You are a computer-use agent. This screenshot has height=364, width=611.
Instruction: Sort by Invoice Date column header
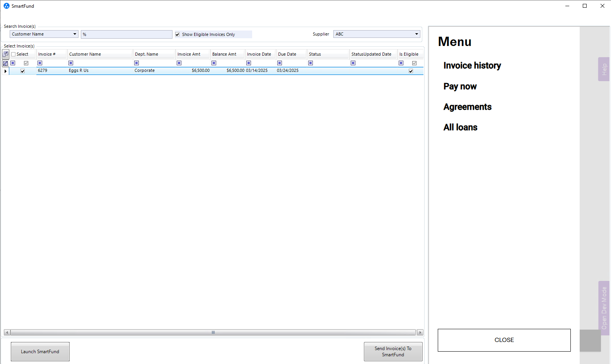click(260, 54)
